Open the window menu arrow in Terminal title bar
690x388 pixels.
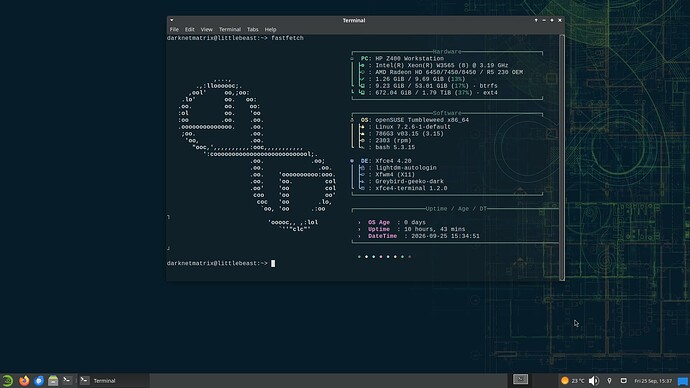(x=172, y=20)
